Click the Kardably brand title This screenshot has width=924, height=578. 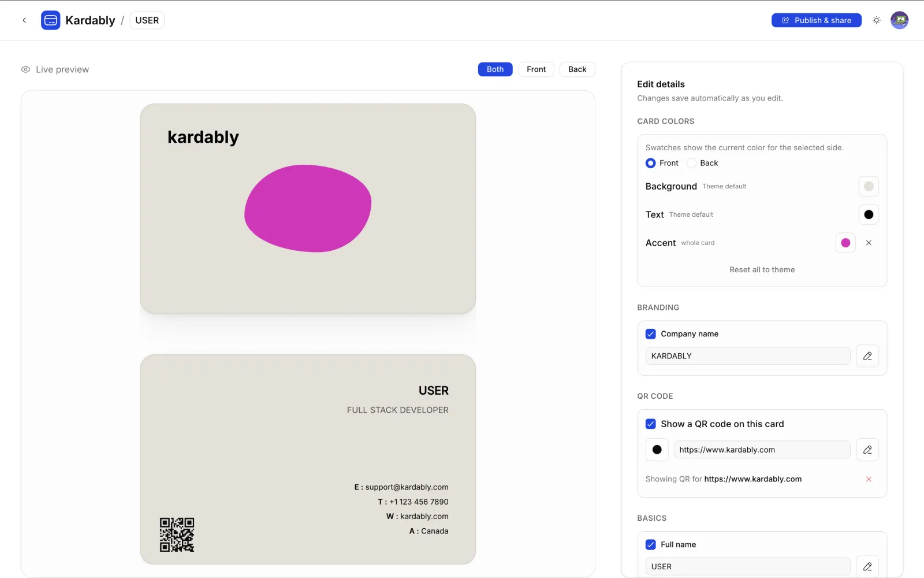tap(90, 20)
